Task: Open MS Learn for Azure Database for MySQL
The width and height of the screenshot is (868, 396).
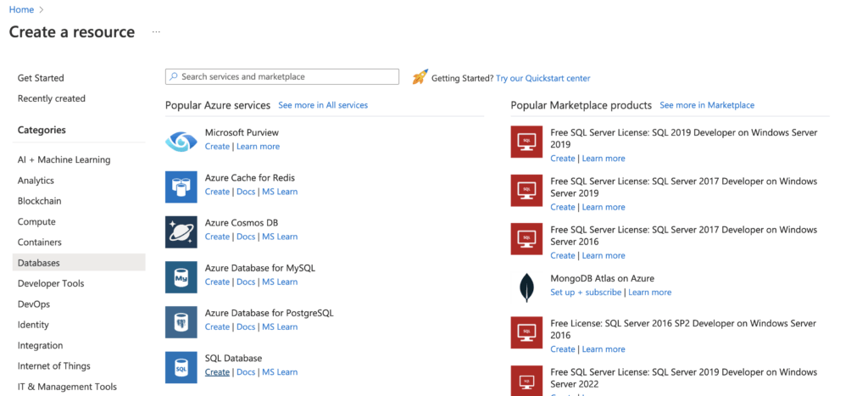Action: tap(280, 282)
